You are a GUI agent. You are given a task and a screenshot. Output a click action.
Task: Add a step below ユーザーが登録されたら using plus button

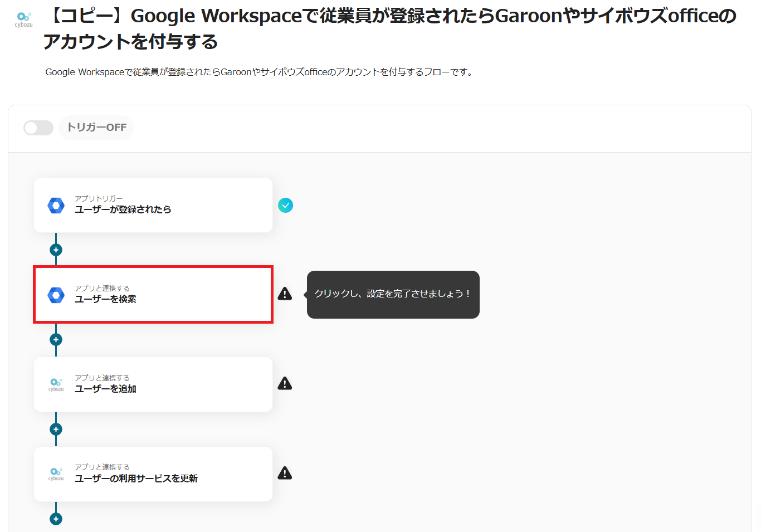tap(56, 250)
